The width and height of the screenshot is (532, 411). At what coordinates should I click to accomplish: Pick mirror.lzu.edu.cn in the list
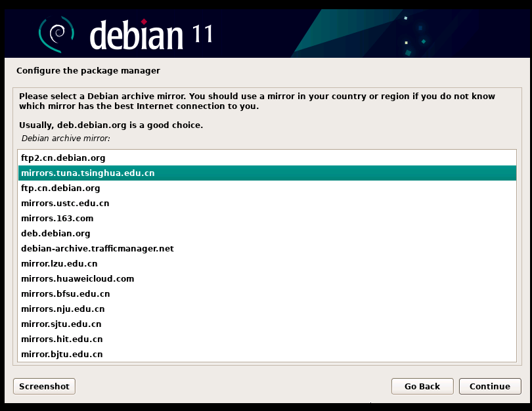pyautogui.click(x=267, y=263)
